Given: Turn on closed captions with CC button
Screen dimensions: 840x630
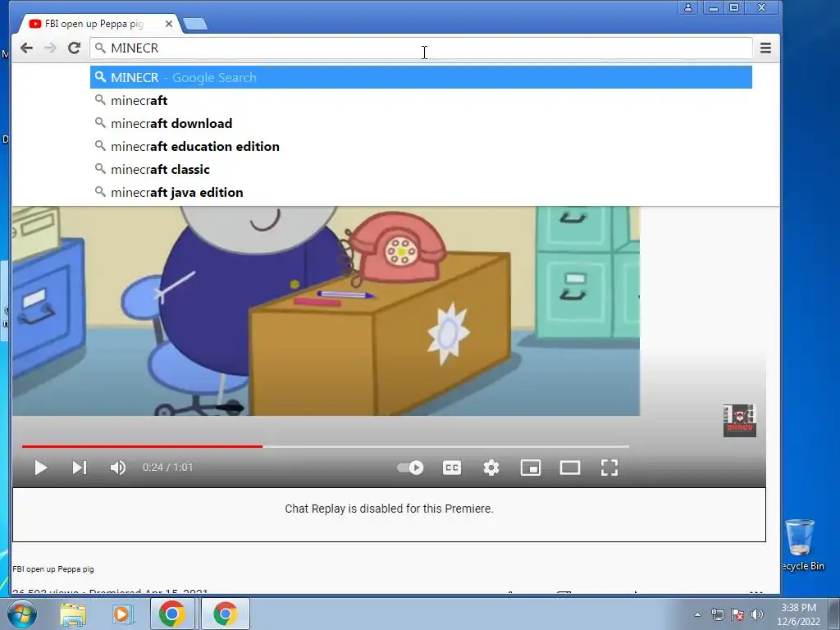Looking at the screenshot, I should point(452,468).
